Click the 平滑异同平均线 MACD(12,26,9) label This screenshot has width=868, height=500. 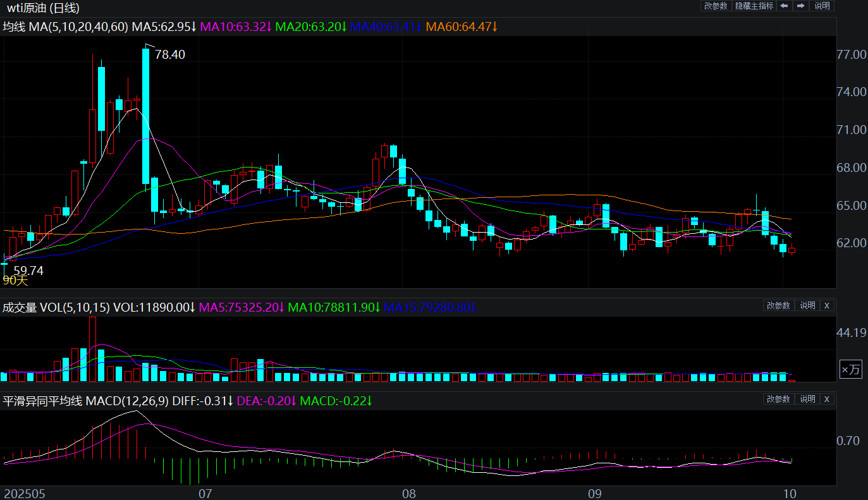pyautogui.click(x=86, y=401)
